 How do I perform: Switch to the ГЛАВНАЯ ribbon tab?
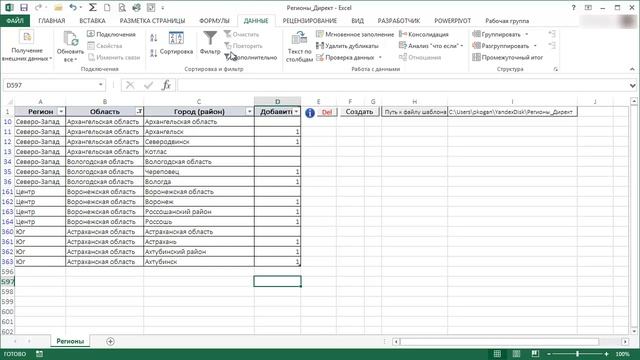point(52,20)
